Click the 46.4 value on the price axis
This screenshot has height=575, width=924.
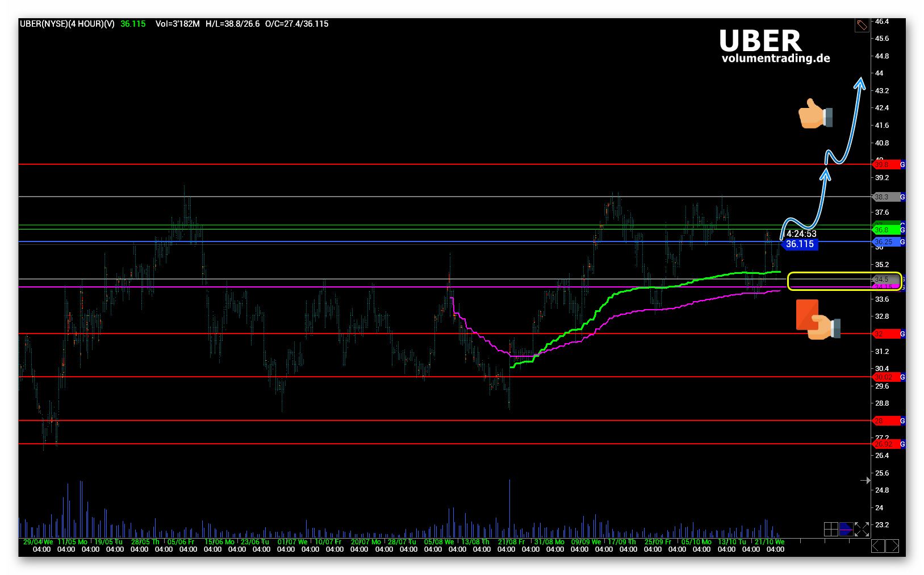click(882, 22)
